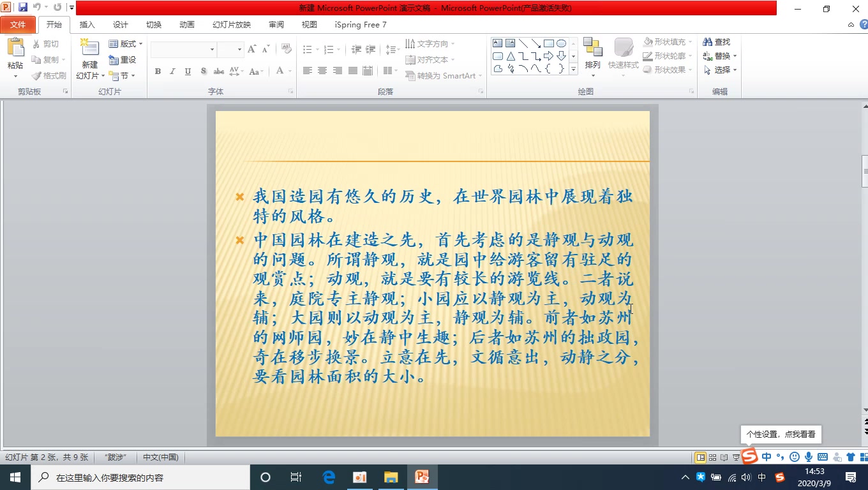
Task: Switch to the 设计 (Design) tab
Action: click(120, 25)
